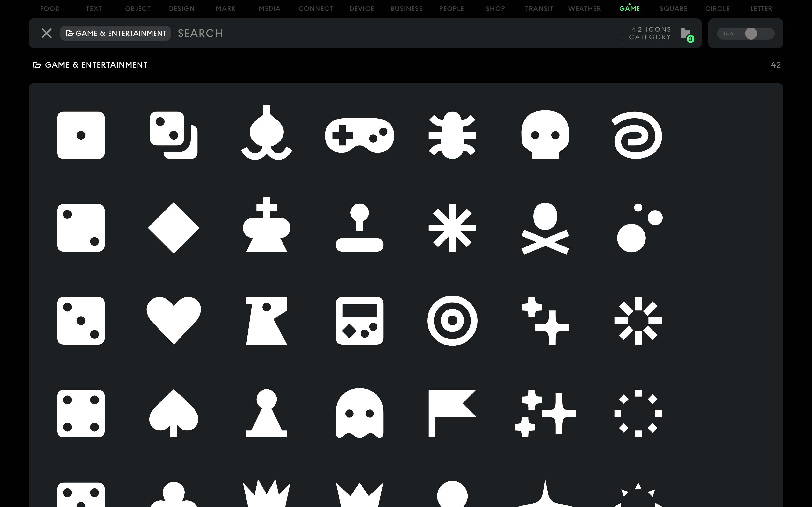Pick the handheld game console icon
This screenshot has width=812, height=507.
[x=359, y=321]
